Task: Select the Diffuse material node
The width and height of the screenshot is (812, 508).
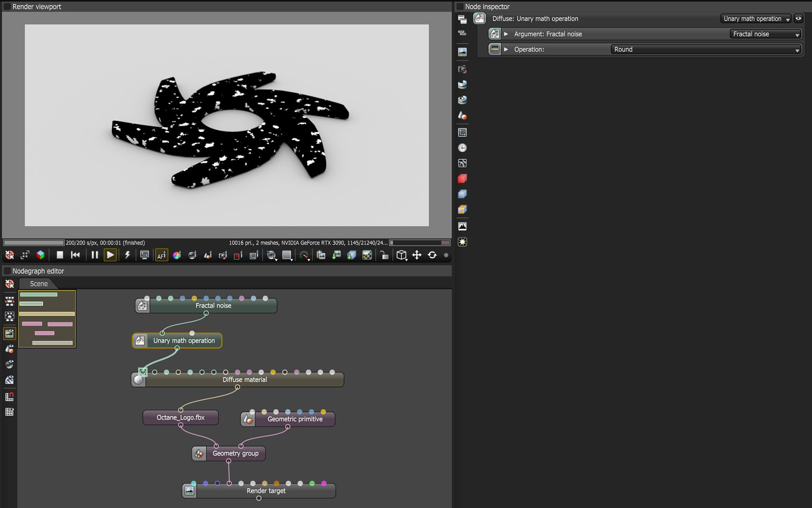Action: (x=238, y=380)
